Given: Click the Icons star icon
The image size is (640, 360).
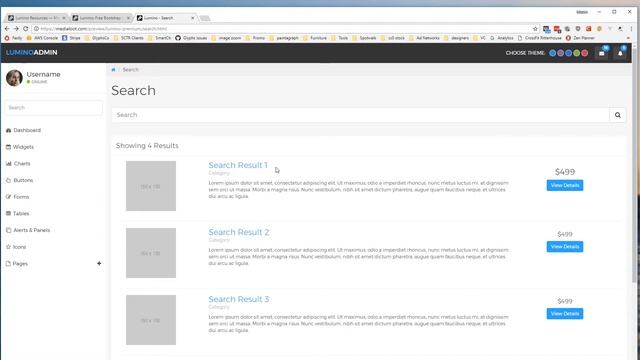Looking at the screenshot, I should [8, 247].
